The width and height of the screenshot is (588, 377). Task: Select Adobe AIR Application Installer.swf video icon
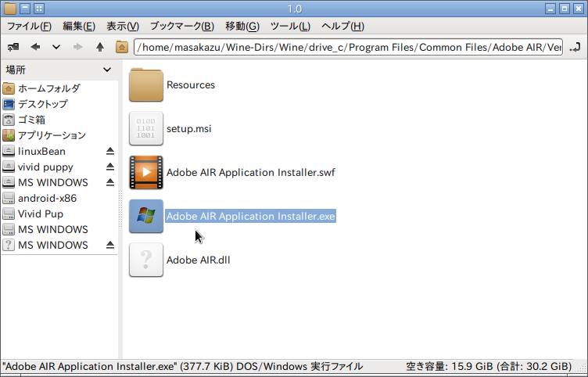click(x=146, y=172)
